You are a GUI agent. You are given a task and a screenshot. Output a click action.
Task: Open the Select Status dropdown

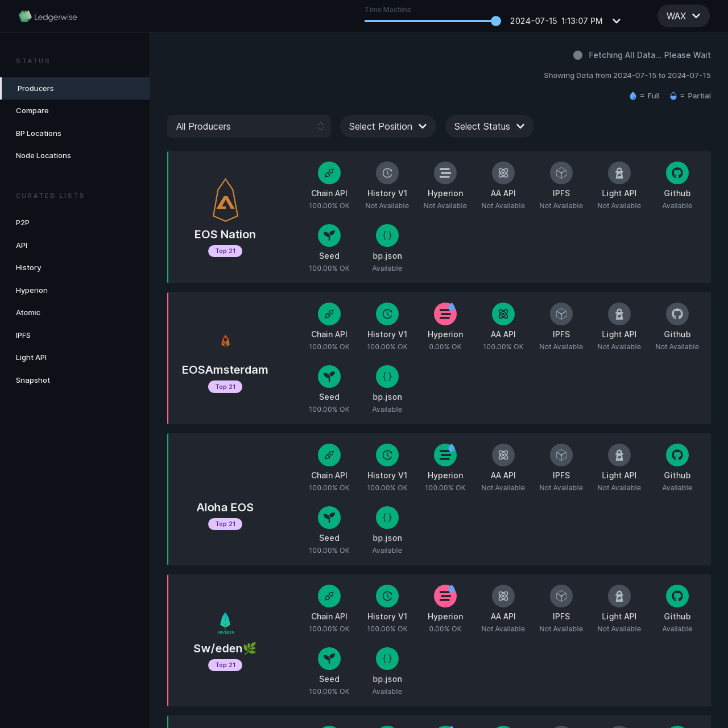tap(489, 126)
